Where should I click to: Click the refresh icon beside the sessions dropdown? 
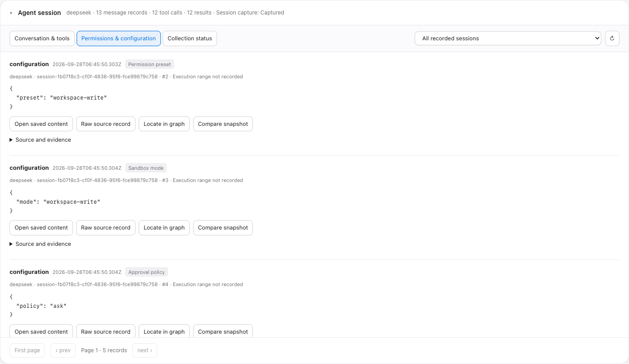point(612,38)
